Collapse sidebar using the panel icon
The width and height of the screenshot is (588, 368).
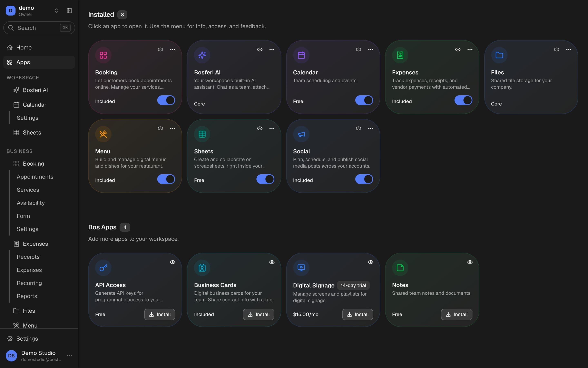tap(69, 11)
